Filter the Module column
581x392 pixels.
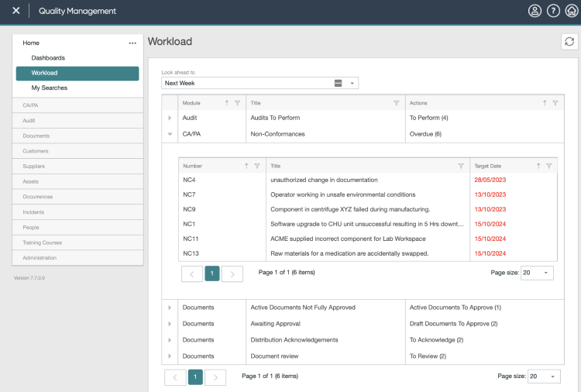238,103
